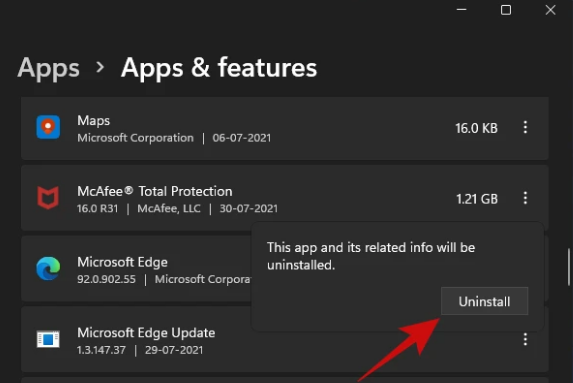Click the version 1.3.147.37 text
Image resolution: width=573 pixels, height=383 pixels.
[x=101, y=350]
